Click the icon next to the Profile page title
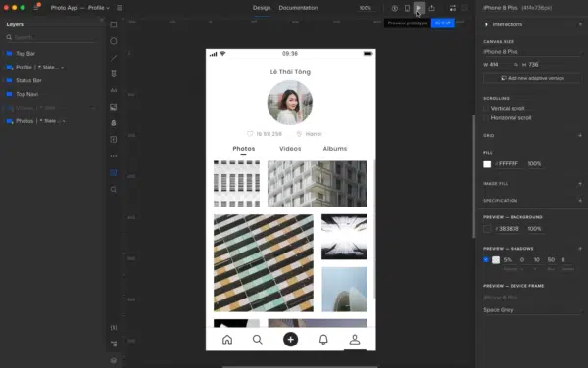 120,8
